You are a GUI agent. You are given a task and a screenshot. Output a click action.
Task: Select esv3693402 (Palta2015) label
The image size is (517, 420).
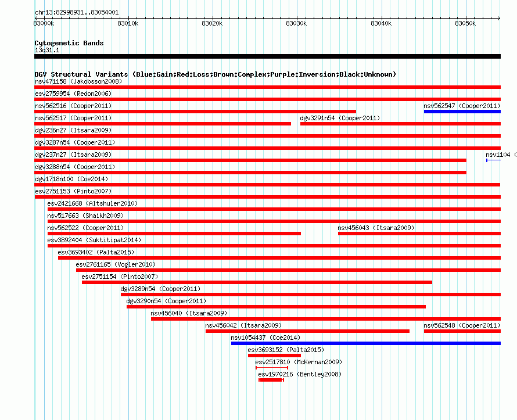coord(96,252)
